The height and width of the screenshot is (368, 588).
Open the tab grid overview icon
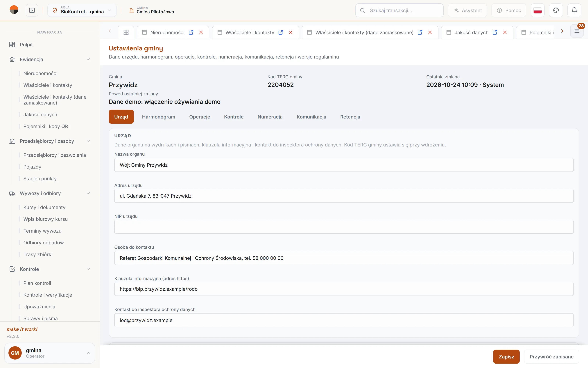(x=126, y=32)
